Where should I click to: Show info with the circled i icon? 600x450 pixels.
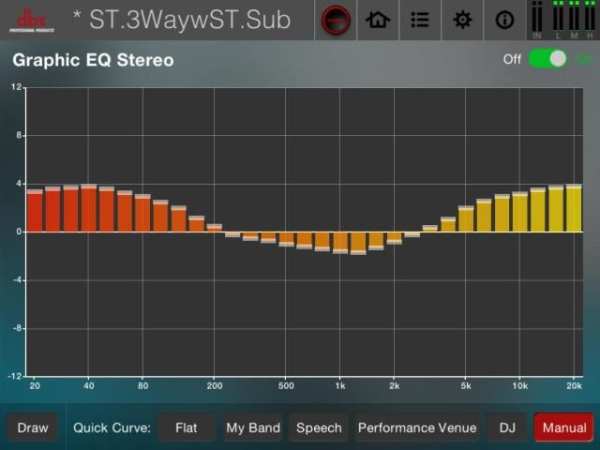(504, 20)
